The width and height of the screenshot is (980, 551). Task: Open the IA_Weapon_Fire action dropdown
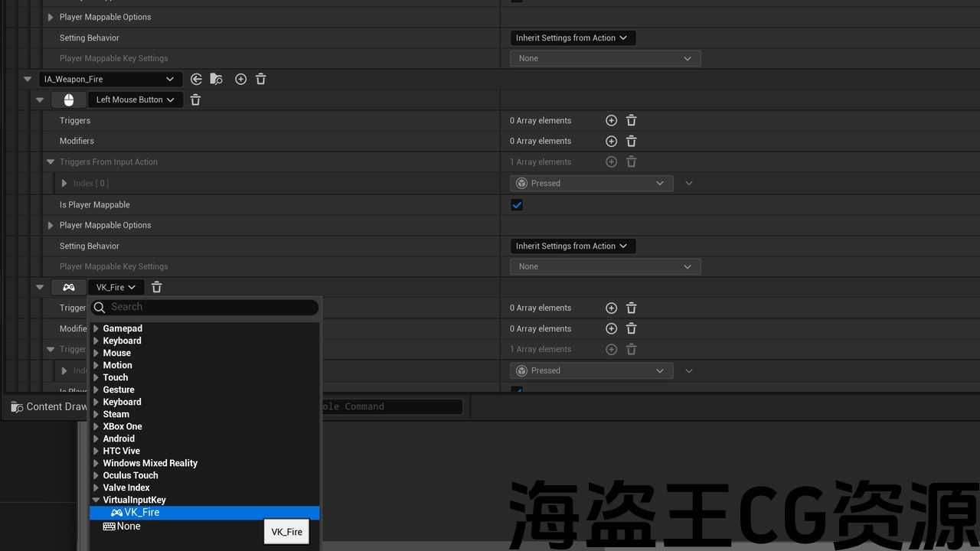pos(109,79)
